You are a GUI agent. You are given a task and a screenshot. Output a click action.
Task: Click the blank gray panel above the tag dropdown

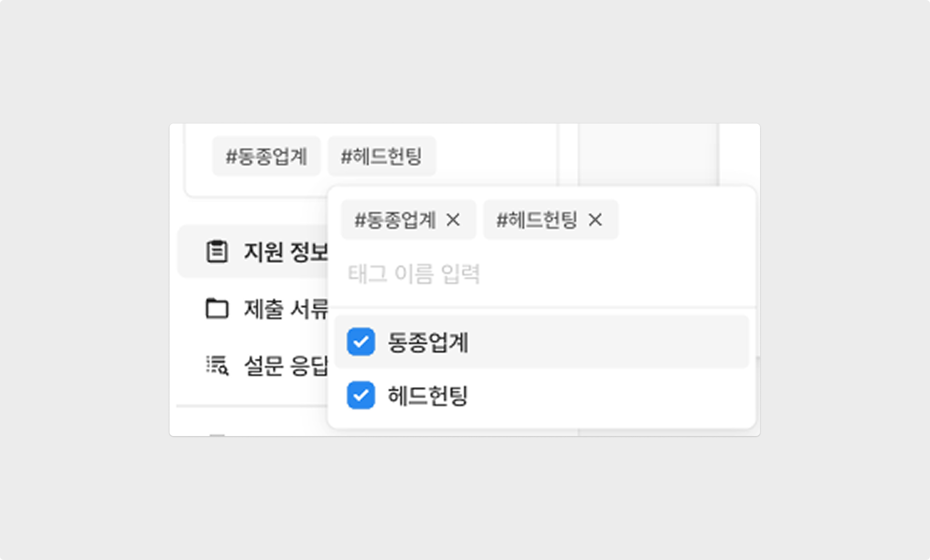tap(648, 154)
